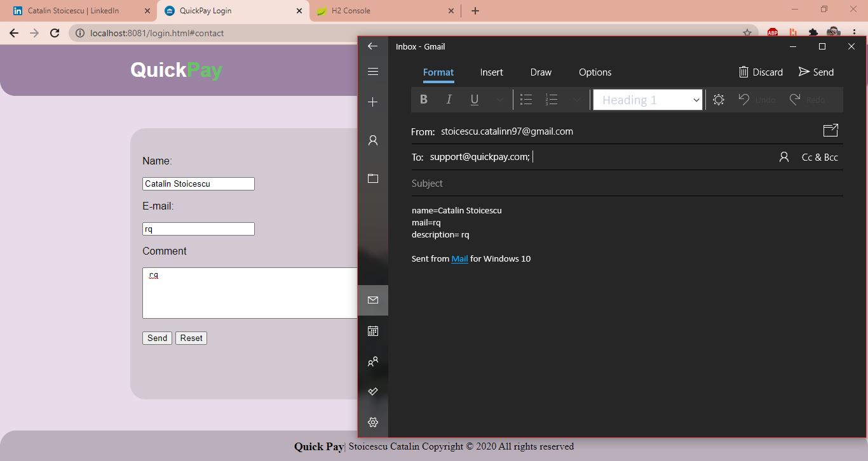
Task: Open the Mail hamburger menu
Action: click(373, 72)
